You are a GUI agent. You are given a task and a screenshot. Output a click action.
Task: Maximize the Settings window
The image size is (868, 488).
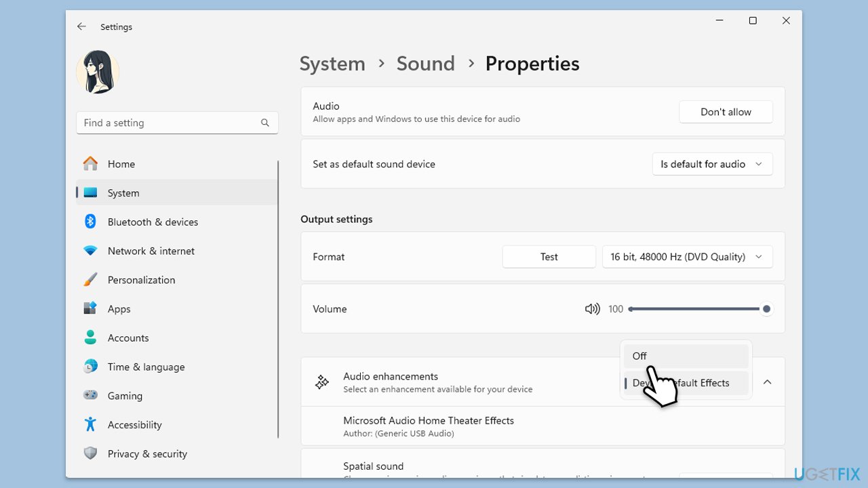[x=753, y=21]
